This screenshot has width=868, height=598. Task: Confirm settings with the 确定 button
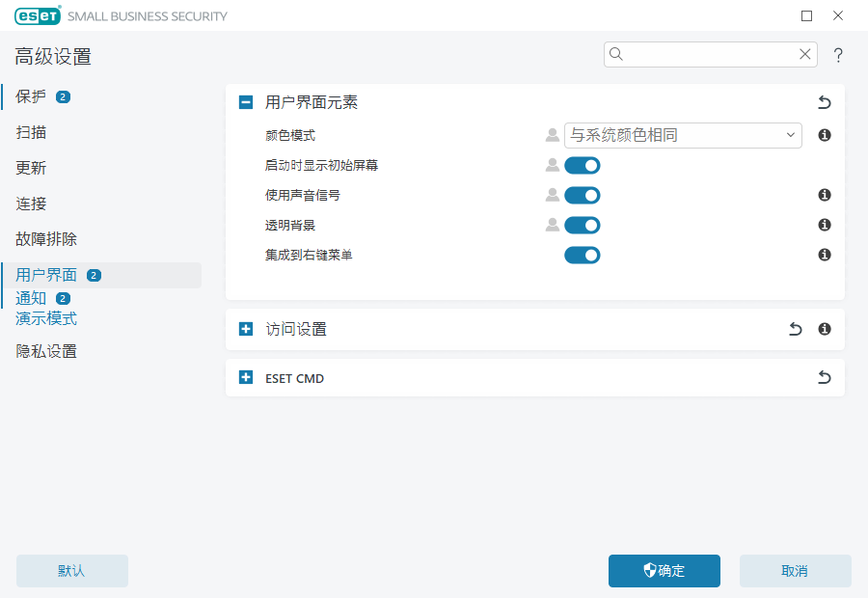(x=664, y=571)
